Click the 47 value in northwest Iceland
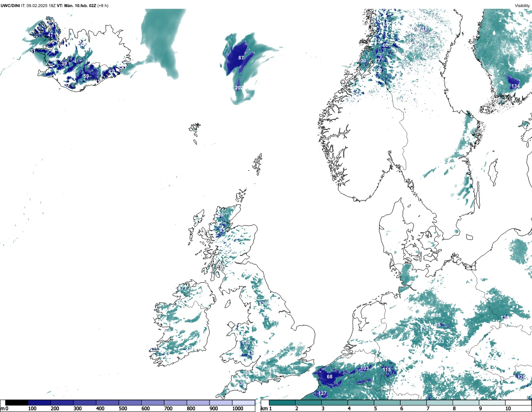 (50, 35)
